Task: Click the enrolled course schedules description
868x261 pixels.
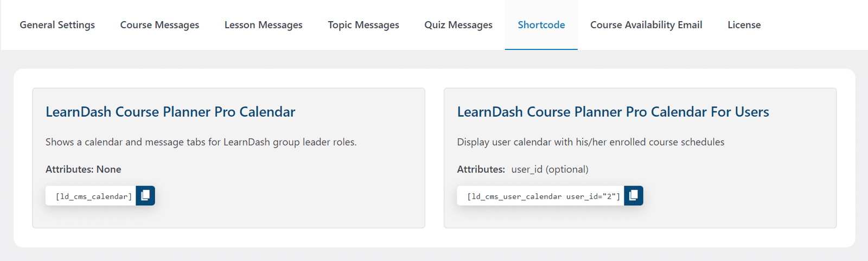Action: click(x=591, y=142)
